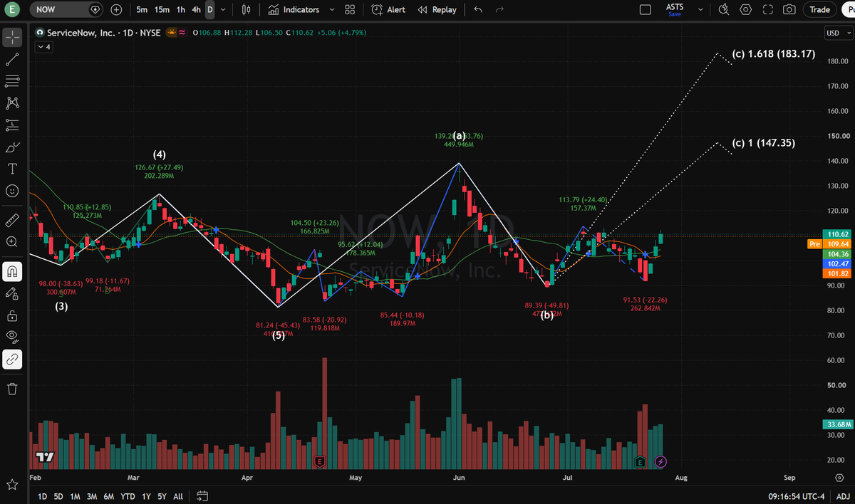Toggle lock all drawing tools
Viewport: 855px width, 504px height.
click(x=12, y=315)
